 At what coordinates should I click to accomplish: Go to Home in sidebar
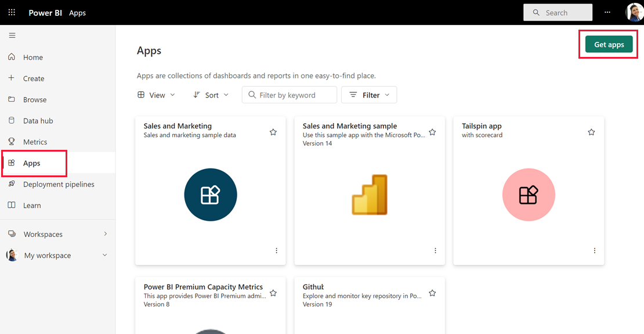point(33,58)
